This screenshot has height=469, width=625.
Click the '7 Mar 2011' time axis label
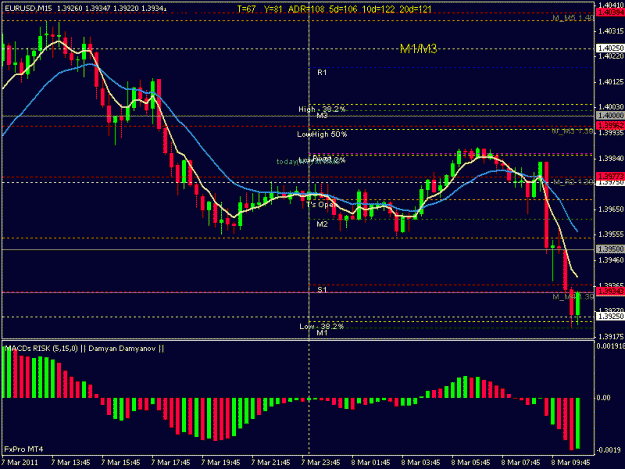(20, 463)
